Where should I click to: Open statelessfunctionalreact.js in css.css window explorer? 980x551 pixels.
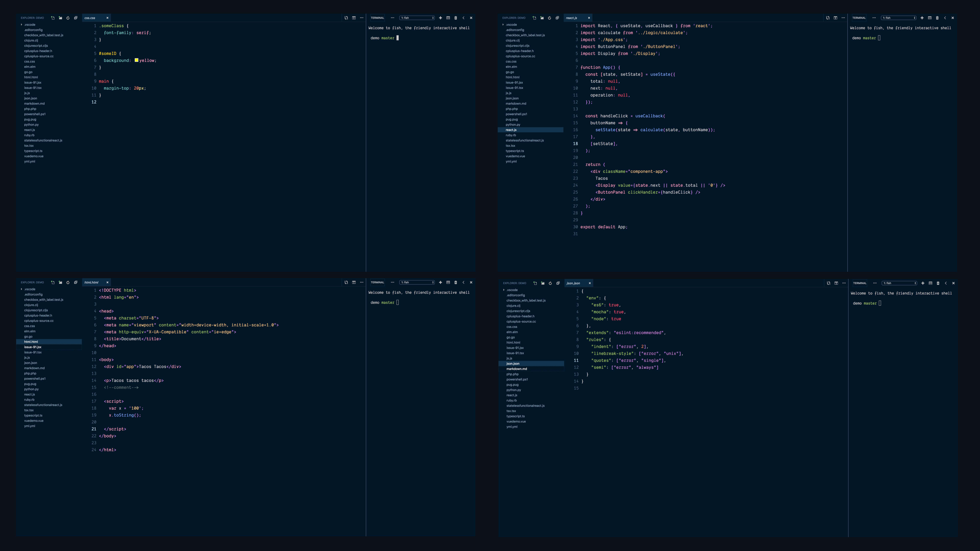43,141
